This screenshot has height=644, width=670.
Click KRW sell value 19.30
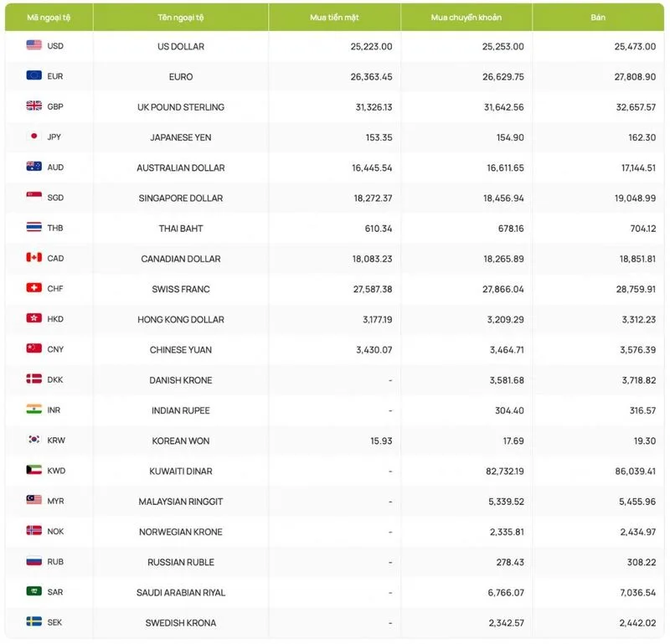pos(645,441)
